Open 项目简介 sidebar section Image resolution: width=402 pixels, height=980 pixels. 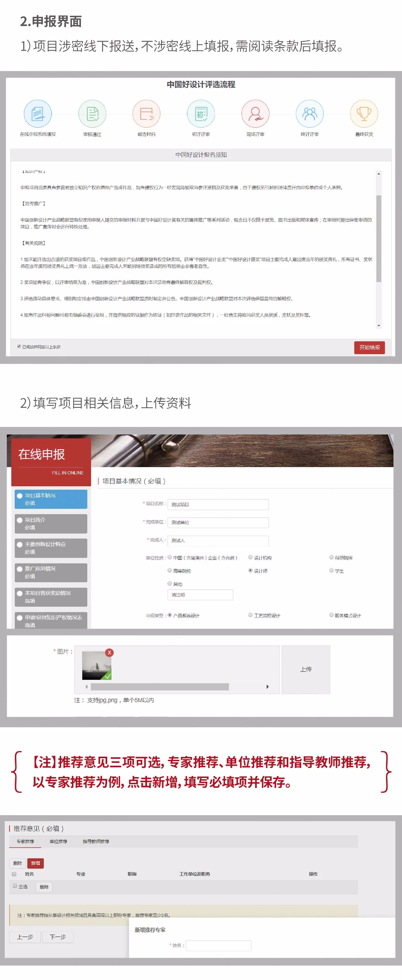click(x=51, y=524)
